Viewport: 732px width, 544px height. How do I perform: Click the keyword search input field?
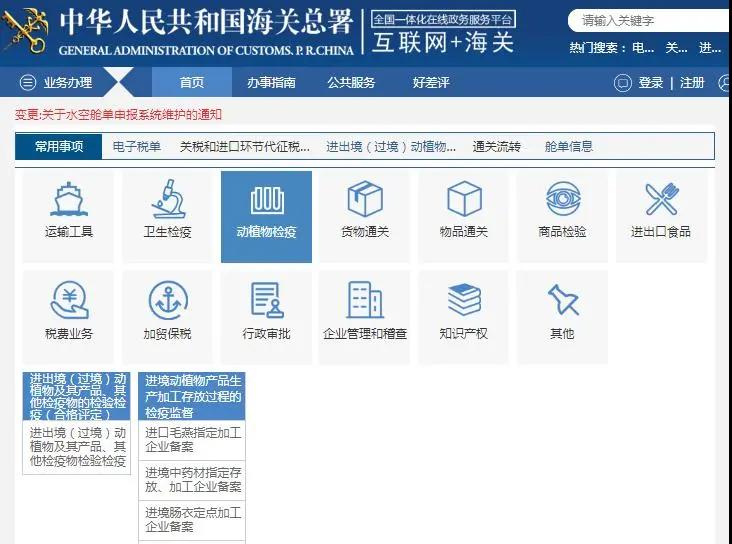[x=650, y=21]
